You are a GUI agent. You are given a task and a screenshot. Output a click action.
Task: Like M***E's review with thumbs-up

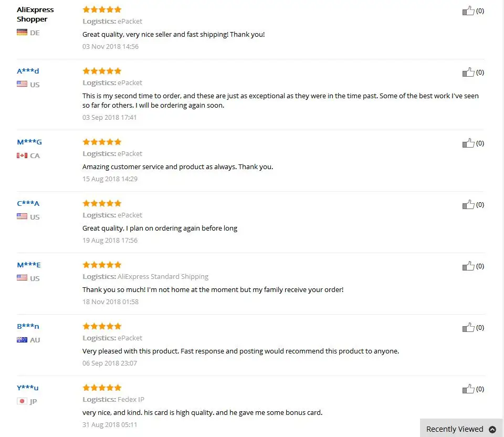[x=468, y=266]
